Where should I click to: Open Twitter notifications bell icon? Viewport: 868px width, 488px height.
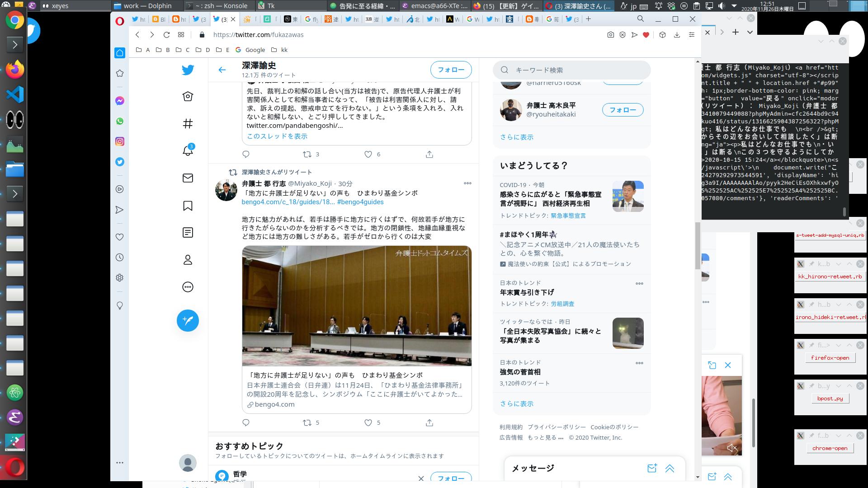[x=188, y=151]
